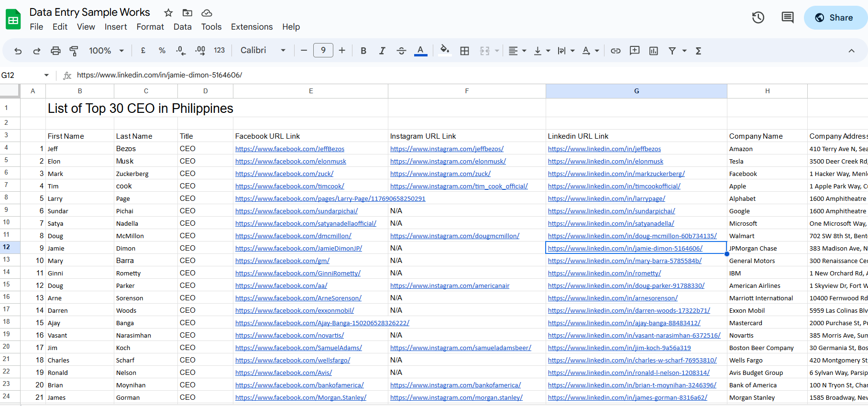The height and width of the screenshot is (406, 868).
Task: Format as currency with pound icon
Action: coord(143,50)
